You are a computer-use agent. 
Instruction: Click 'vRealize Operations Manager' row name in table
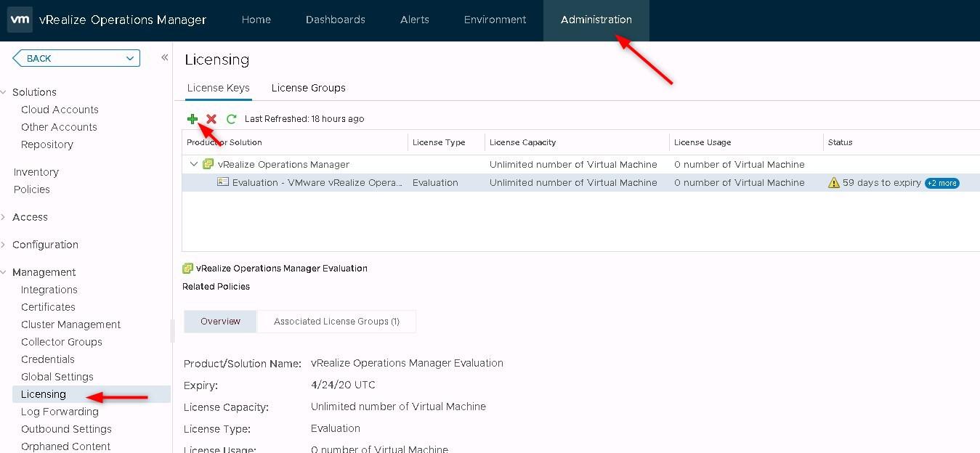click(x=283, y=164)
